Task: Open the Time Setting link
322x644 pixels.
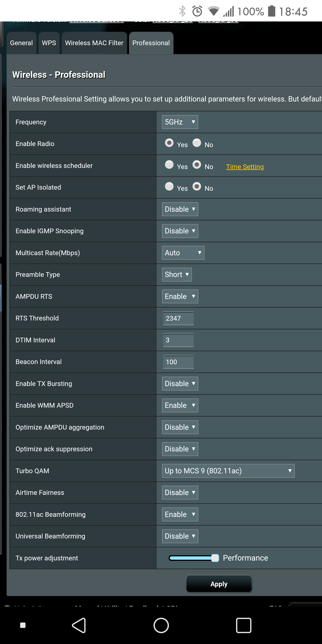Action: tap(244, 167)
